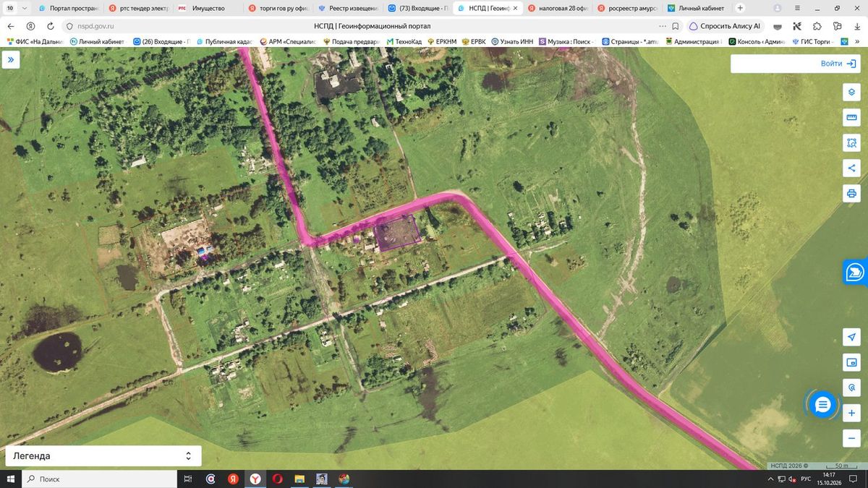Click the nspd.gov.ru address bar

click(x=95, y=26)
